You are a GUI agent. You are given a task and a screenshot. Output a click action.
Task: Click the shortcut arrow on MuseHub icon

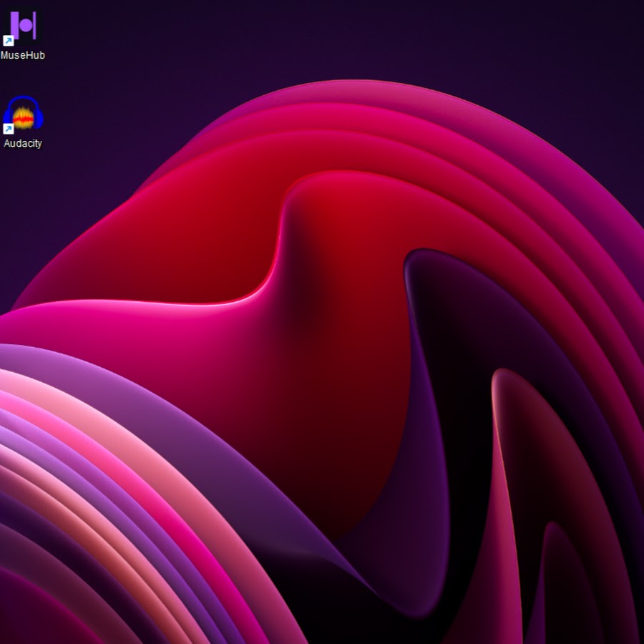pyautogui.click(x=9, y=41)
